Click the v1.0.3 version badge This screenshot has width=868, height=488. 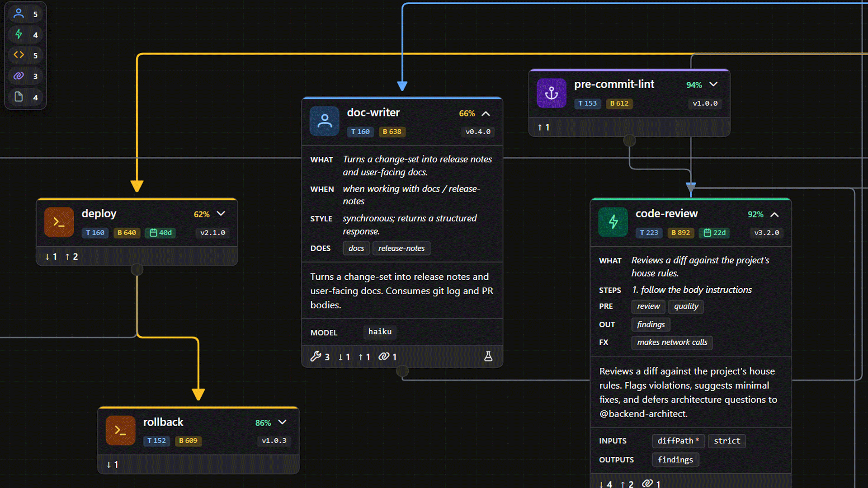pos(274,441)
